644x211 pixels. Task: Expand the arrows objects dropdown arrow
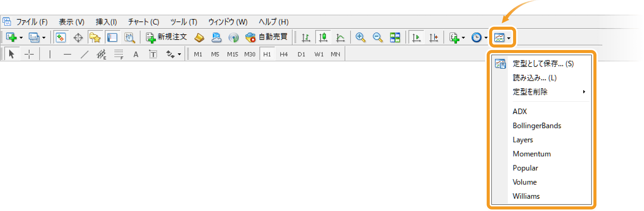click(x=179, y=55)
